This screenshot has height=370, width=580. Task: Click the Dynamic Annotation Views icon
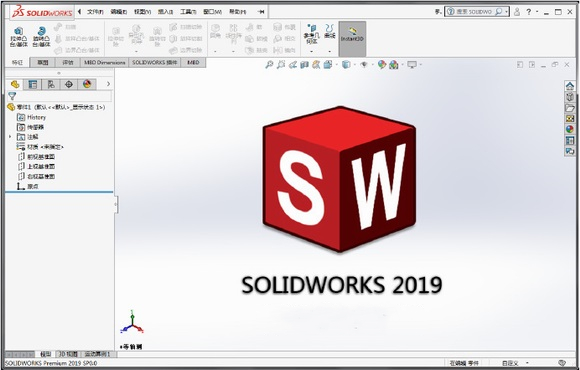(x=316, y=65)
